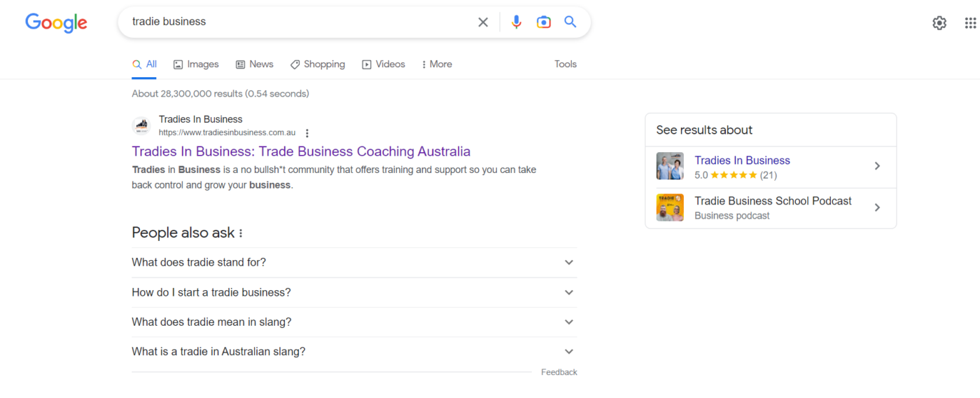Image resolution: width=980 pixels, height=398 pixels.
Task: Open People also ask options menu
Action: point(241,233)
